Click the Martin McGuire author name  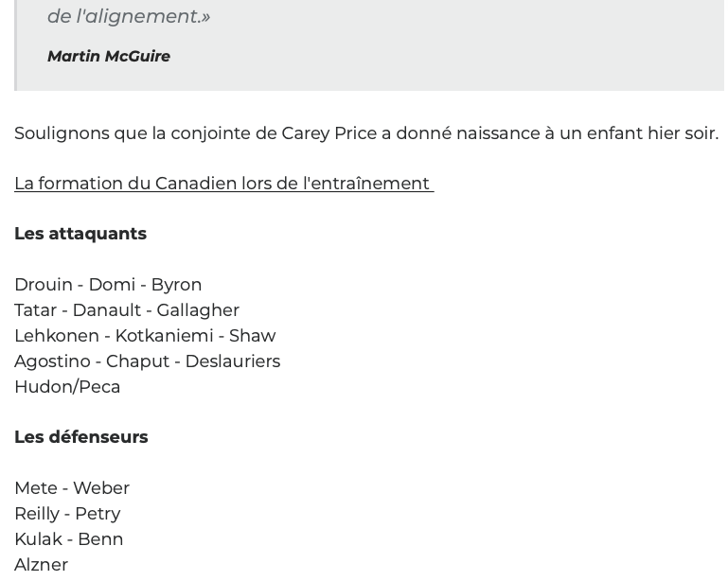tap(109, 56)
